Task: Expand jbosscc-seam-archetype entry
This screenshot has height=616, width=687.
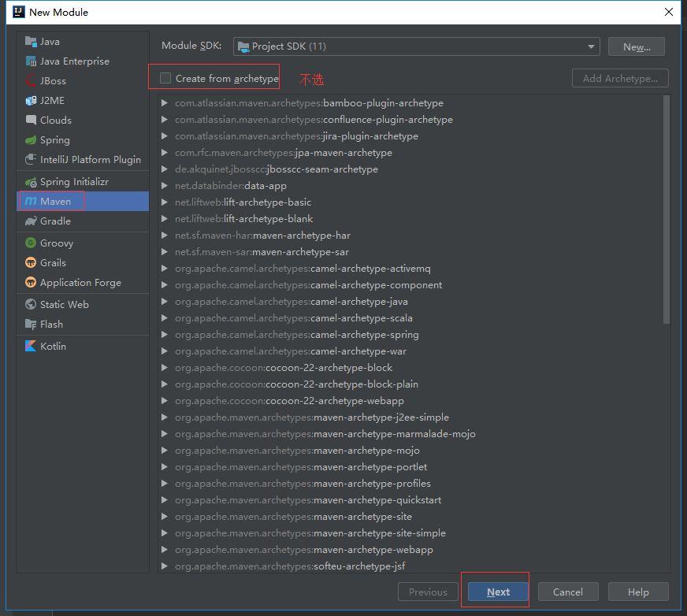Action: click(x=165, y=169)
